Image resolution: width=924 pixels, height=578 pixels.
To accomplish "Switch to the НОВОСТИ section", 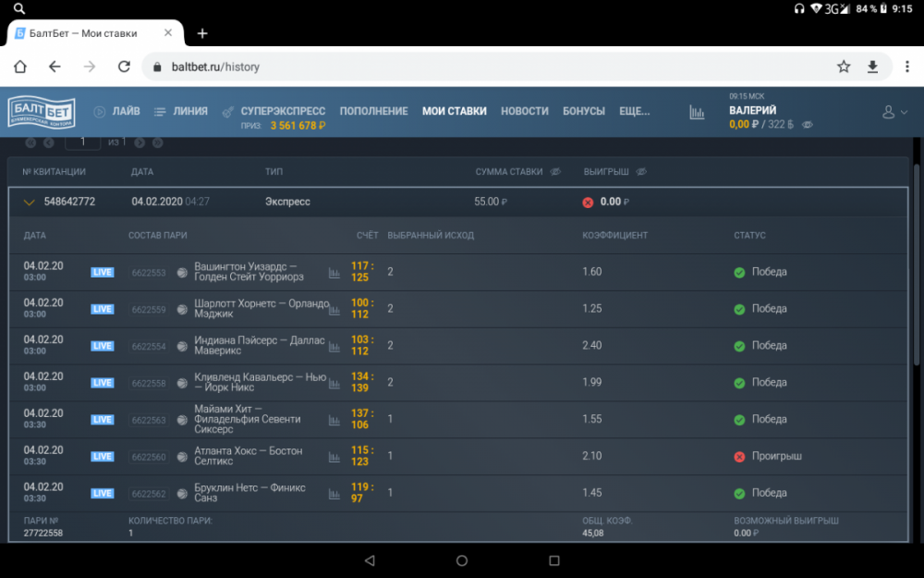I will coord(525,110).
